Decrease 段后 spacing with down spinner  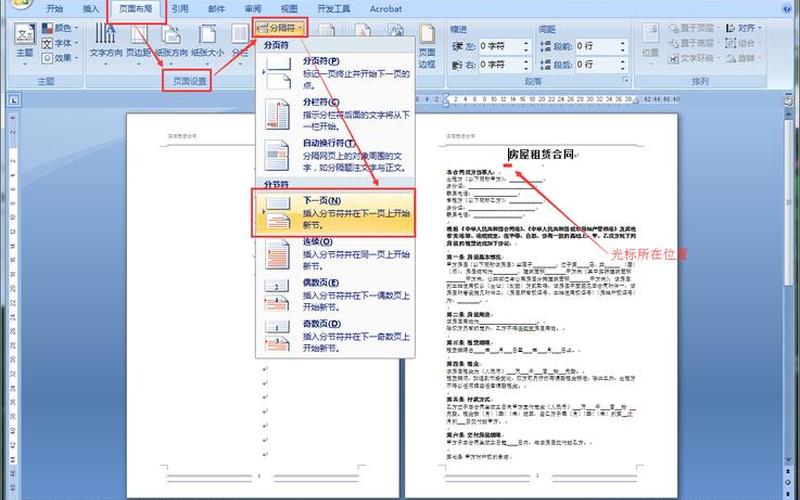tap(623, 68)
